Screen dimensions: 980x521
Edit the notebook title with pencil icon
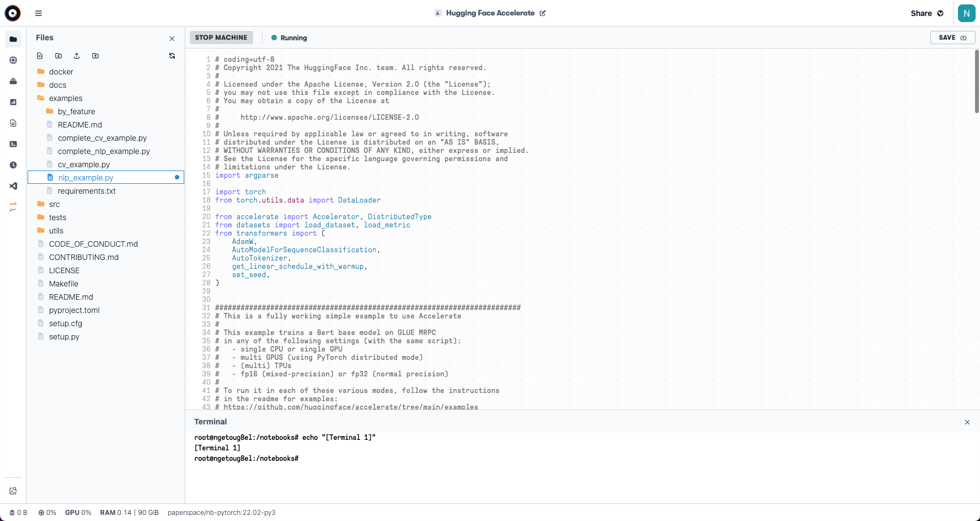coord(543,13)
